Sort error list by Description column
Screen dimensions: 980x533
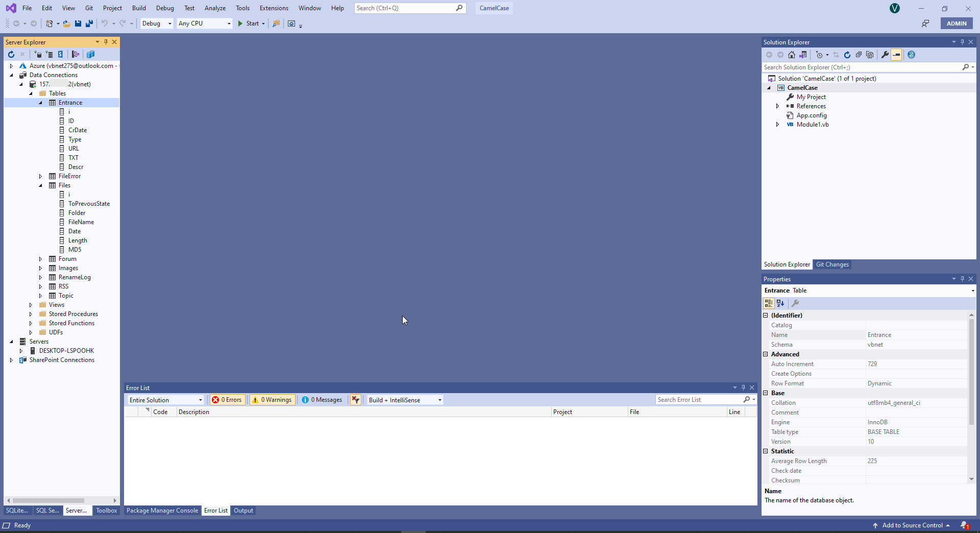[363, 412]
